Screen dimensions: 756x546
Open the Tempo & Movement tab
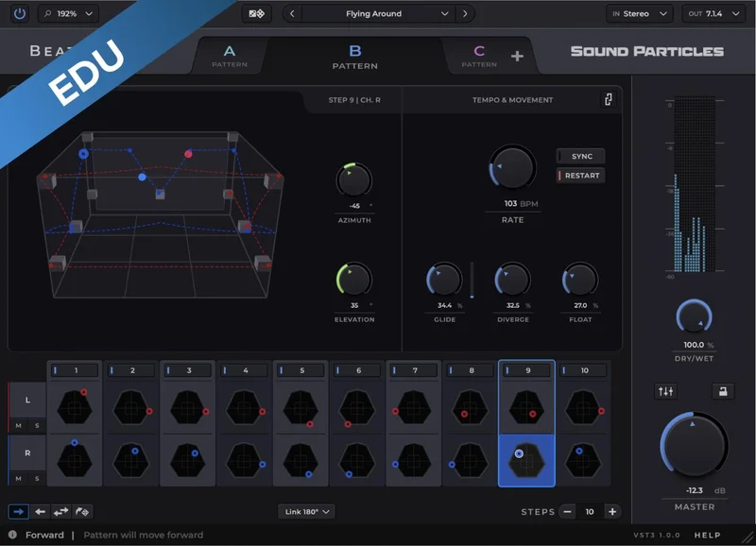click(512, 100)
